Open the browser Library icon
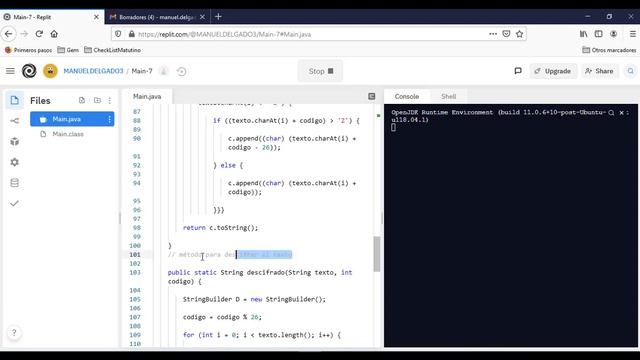Screen dimensions: 640x360 584,34
